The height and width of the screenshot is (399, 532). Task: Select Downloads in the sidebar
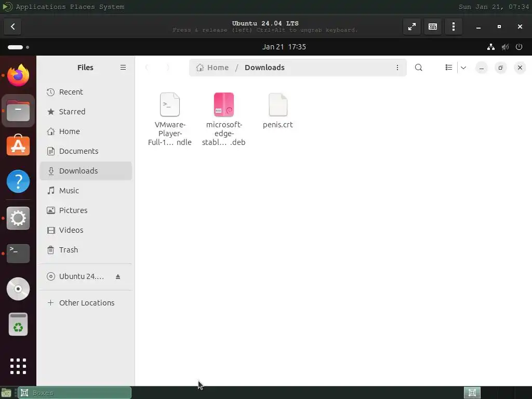pos(86,170)
